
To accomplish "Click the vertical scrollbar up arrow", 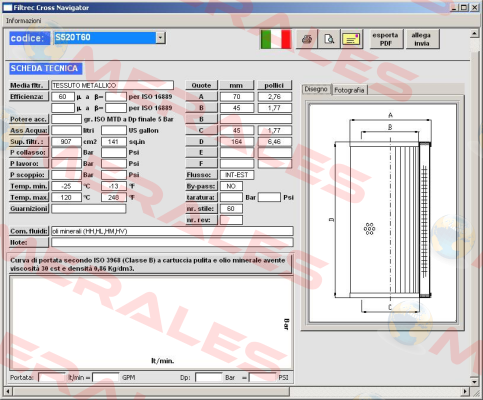I will 474,34.
